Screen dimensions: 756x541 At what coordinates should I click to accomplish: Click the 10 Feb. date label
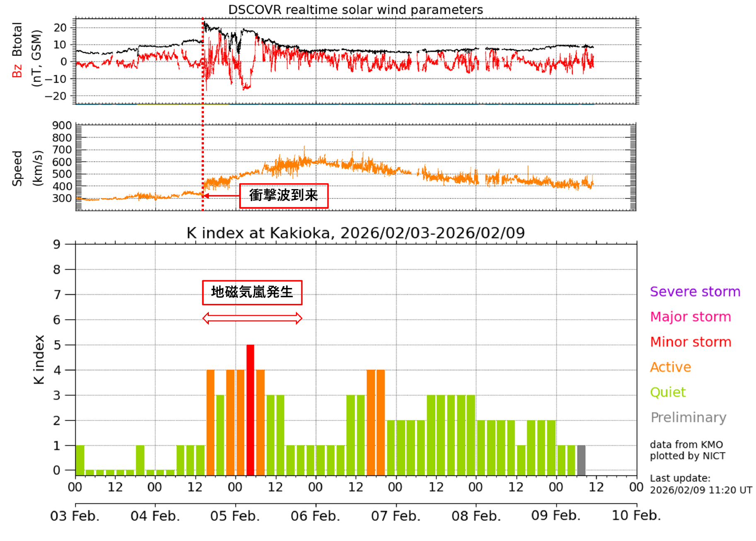(x=636, y=515)
